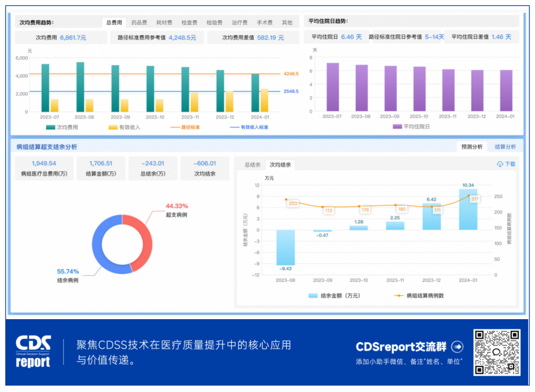The height and width of the screenshot is (392, 535).
Task: Toggle the 次均费用 legend swatch
Action: 51,127
